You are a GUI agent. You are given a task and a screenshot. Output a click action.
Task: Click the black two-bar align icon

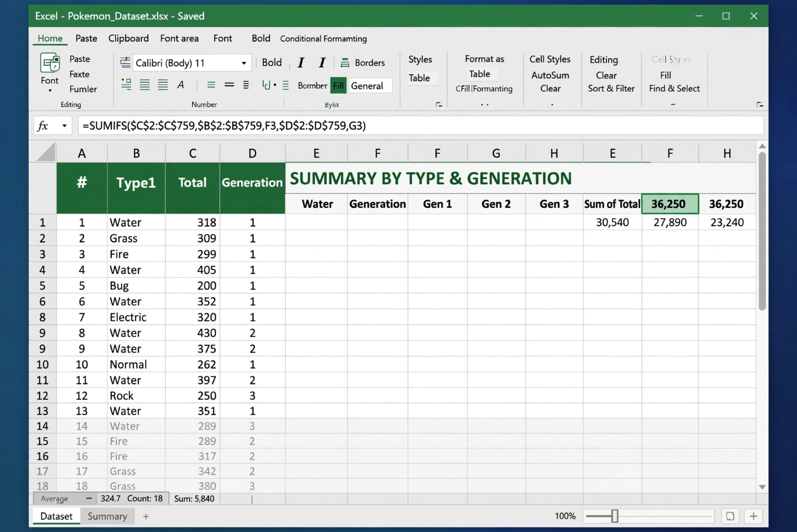pos(229,85)
